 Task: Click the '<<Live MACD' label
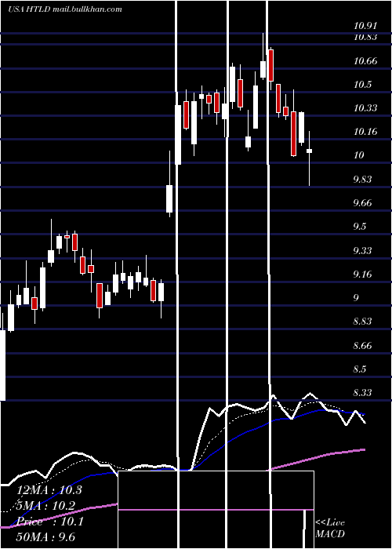pos(330,528)
